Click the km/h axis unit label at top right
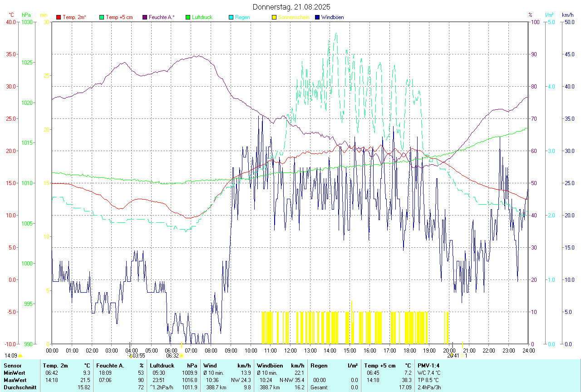This screenshot has width=581, height=392. [567, 15]
